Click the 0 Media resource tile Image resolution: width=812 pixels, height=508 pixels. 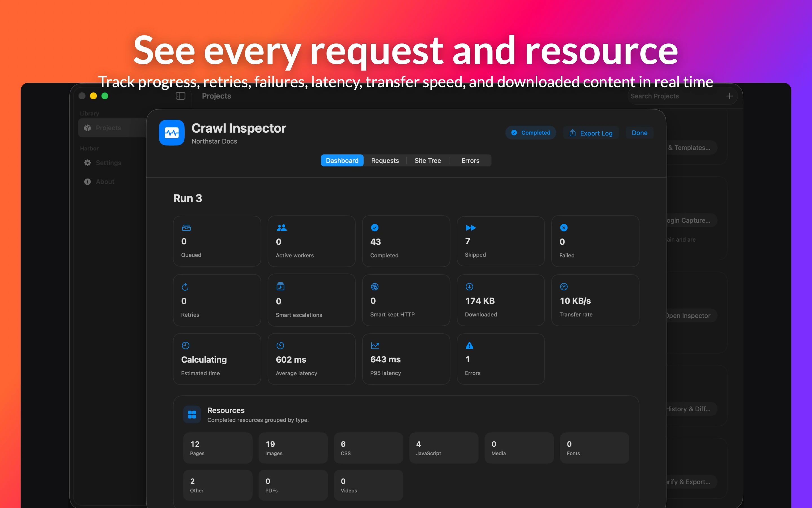[x=519, y=448]
